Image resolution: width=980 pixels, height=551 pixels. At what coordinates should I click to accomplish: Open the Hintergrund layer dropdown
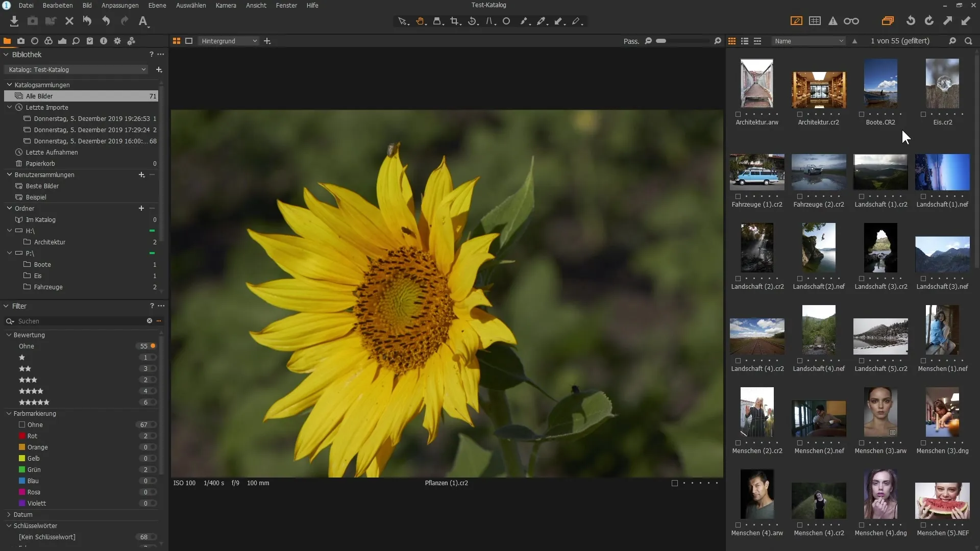229,41
